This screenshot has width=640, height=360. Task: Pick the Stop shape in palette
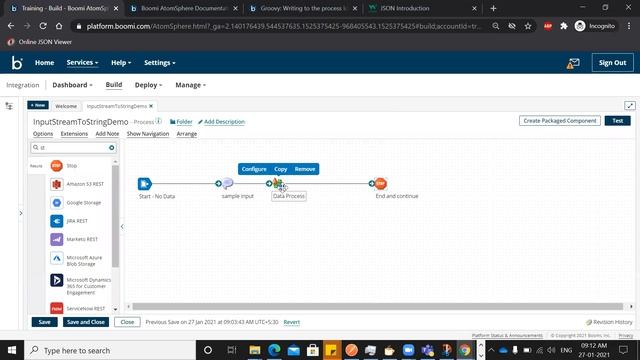(x=57, y=166)
